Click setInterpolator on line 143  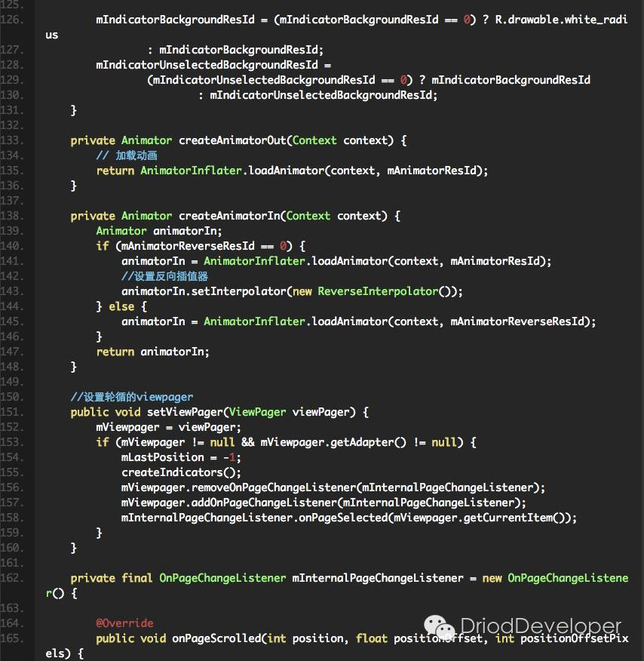pos(238,291)
